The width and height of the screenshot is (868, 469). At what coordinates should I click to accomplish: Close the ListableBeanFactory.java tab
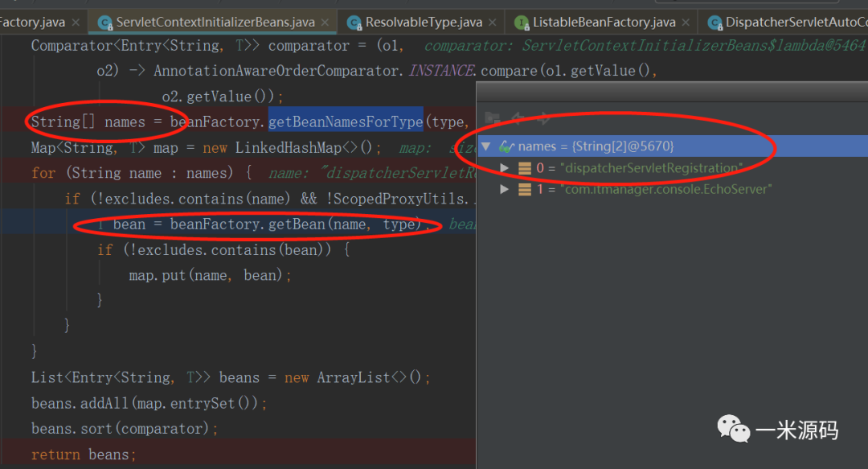coord(686,23)
